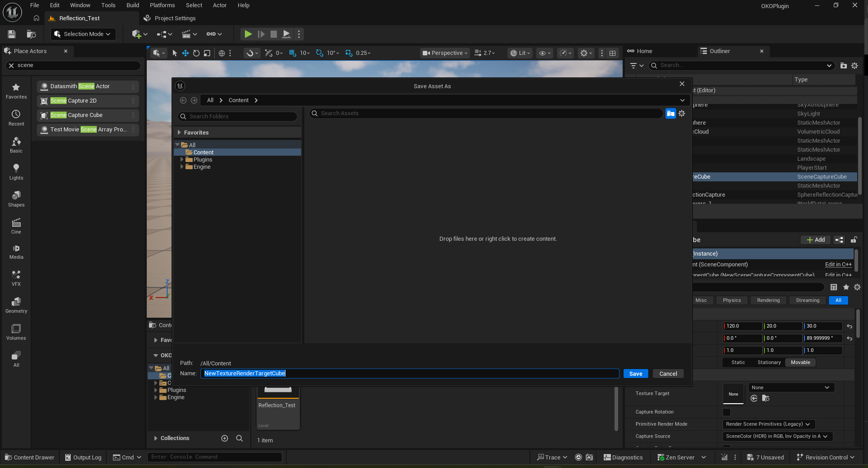Select the rotate gizmo tool in viewport toolbar
The width and height of the screenshot is (868, 468).
(196, 53)
